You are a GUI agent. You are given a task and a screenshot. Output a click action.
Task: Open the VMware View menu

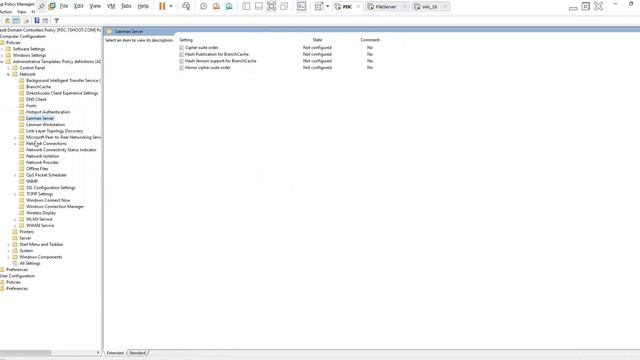click(95, 6)
